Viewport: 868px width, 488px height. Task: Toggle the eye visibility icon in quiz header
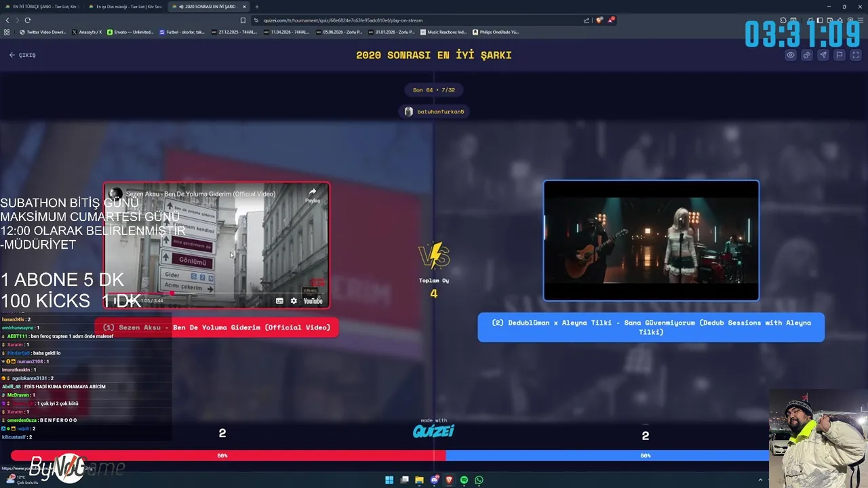[791, 55]
